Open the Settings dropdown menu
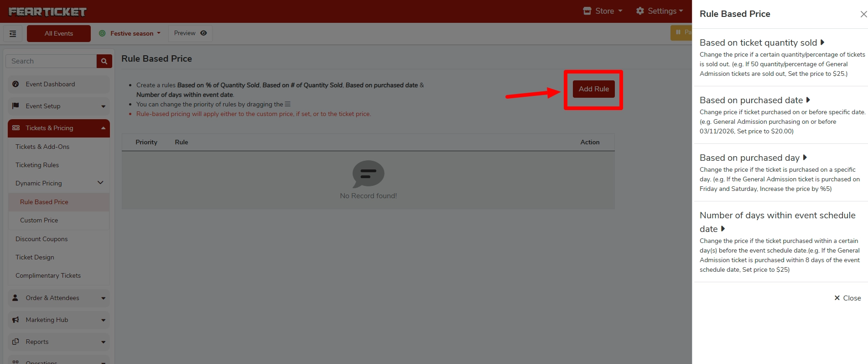 [660, 11]
